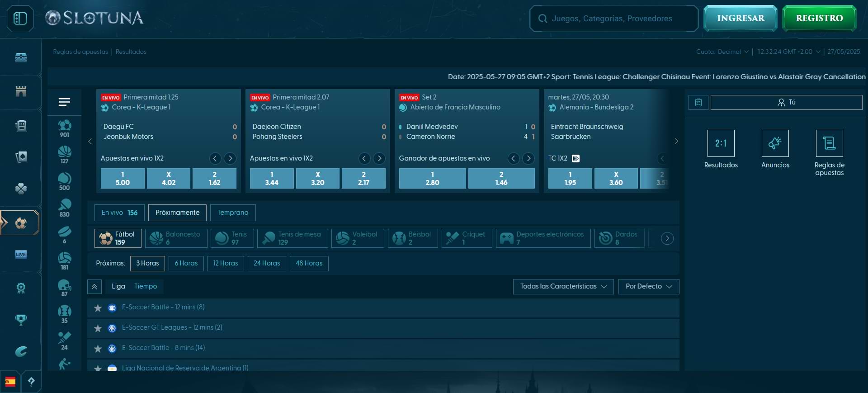Open the playing cards section icon
This screenshot has height=393, width=868.
click(x=21, y=156)
